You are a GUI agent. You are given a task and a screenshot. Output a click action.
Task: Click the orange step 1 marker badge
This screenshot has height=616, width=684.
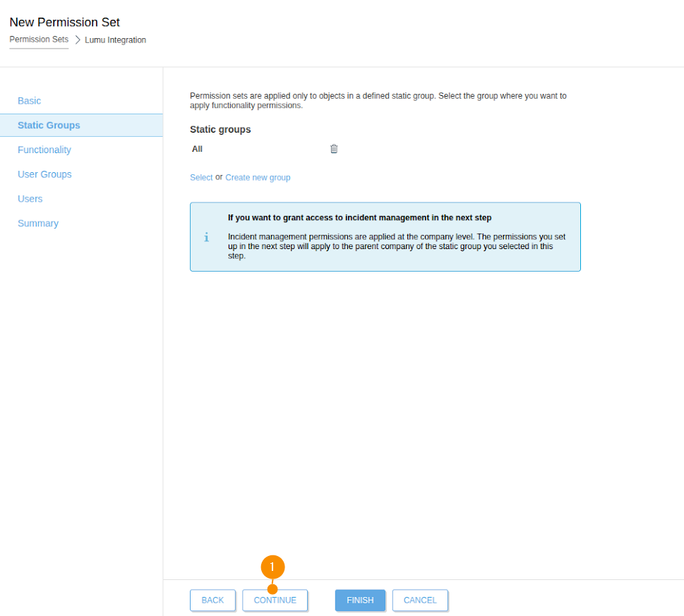coord(272,567)
